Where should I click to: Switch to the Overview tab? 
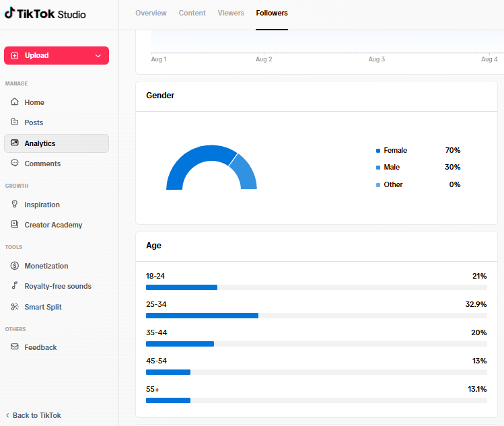point(151,13)
